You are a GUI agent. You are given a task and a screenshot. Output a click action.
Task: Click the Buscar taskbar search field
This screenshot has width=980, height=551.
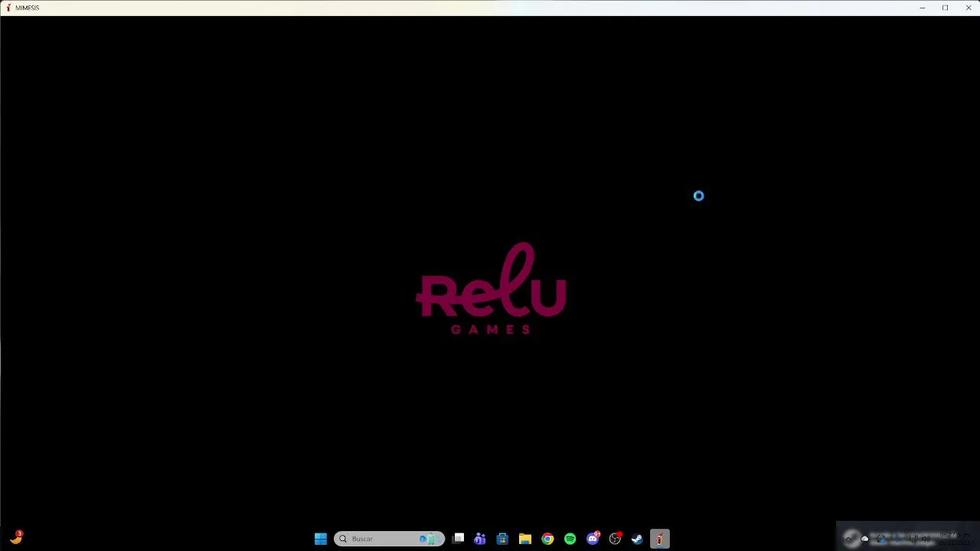click(x=389, y=539)
